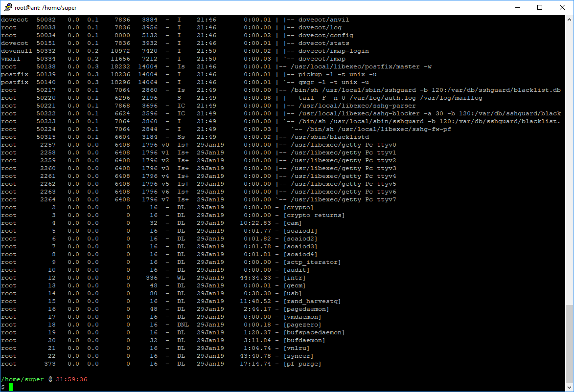
Task: Click the green cursor block at the prompt
Action: pyautogui.click(x=10, y=387)
